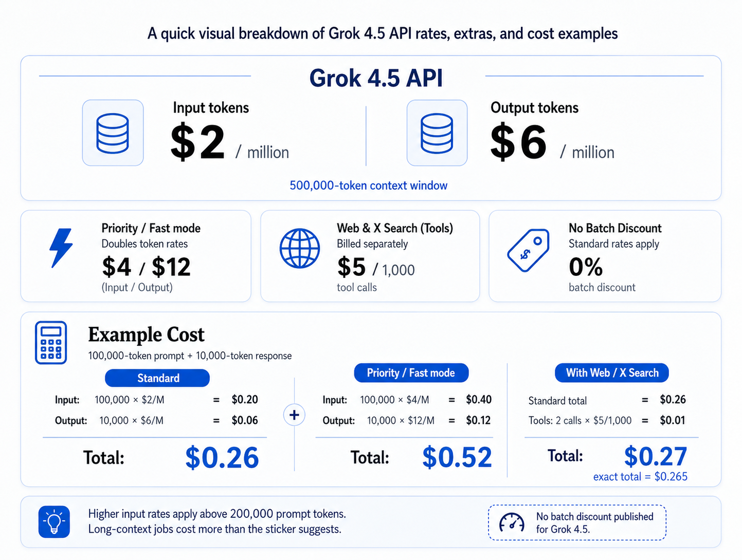
Task: Select the Priority / Fast mode pill label
Action: pos(411,373)
